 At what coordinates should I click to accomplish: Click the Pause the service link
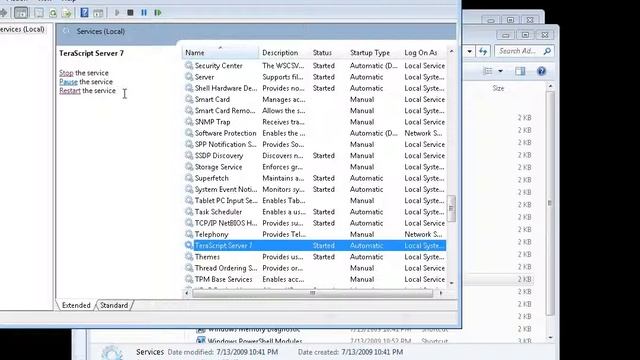pos(68,82)
